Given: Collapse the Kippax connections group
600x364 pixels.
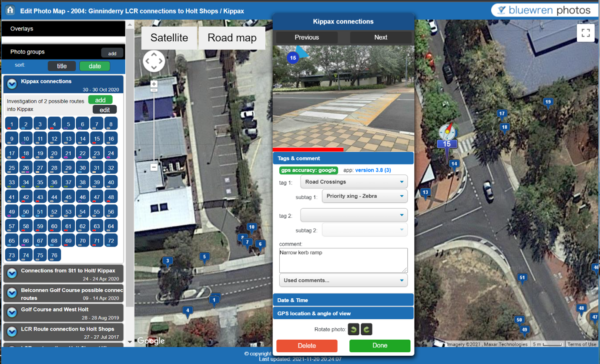Looking at the screenshot, I should tap(12, 84).
